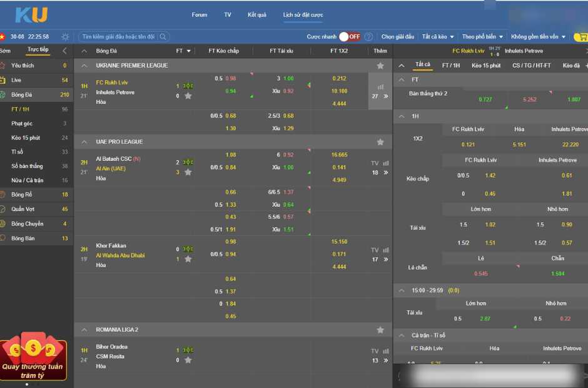The width and height of the screenshot is (588, 388).
Task: Toggle the Cược nhanh switch
Action: pos(350,37)
